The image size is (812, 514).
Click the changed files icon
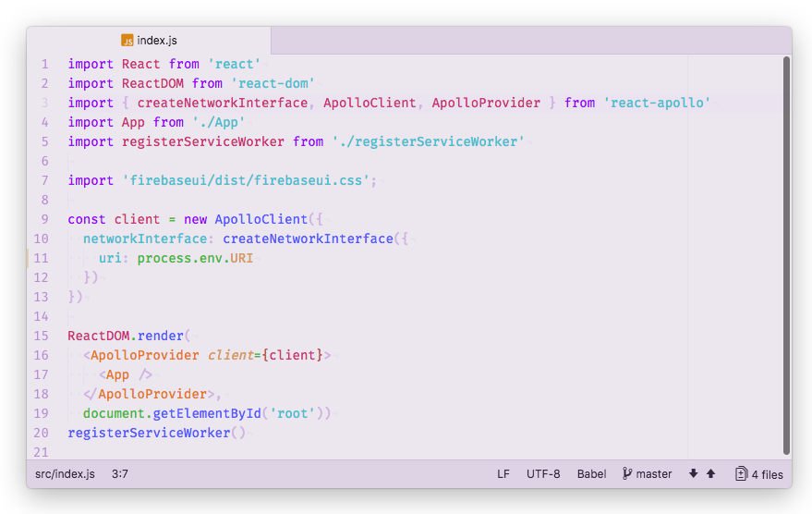tap(741, 473)
